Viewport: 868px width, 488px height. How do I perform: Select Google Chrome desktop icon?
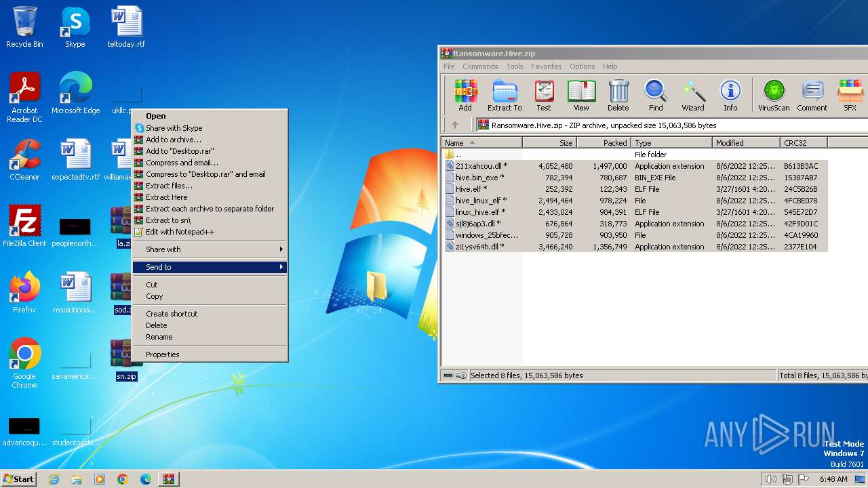coord(24,364)
